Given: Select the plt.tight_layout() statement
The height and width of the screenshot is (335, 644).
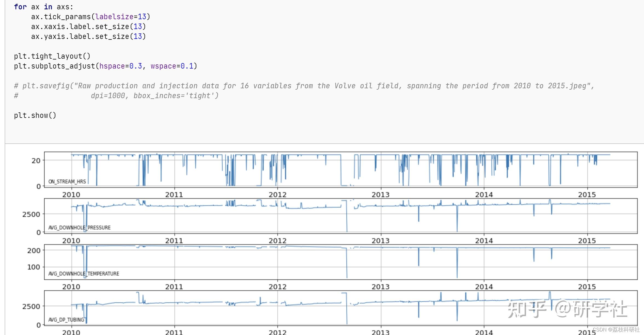Looking at the screenshot, I should coord(52,56).
